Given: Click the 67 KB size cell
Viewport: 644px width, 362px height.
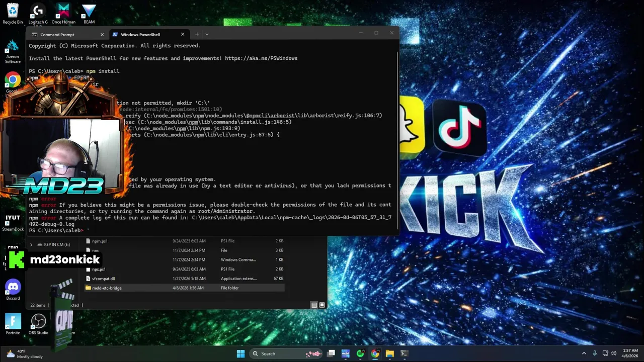Looking at the screenshot, I should point(278,279).
